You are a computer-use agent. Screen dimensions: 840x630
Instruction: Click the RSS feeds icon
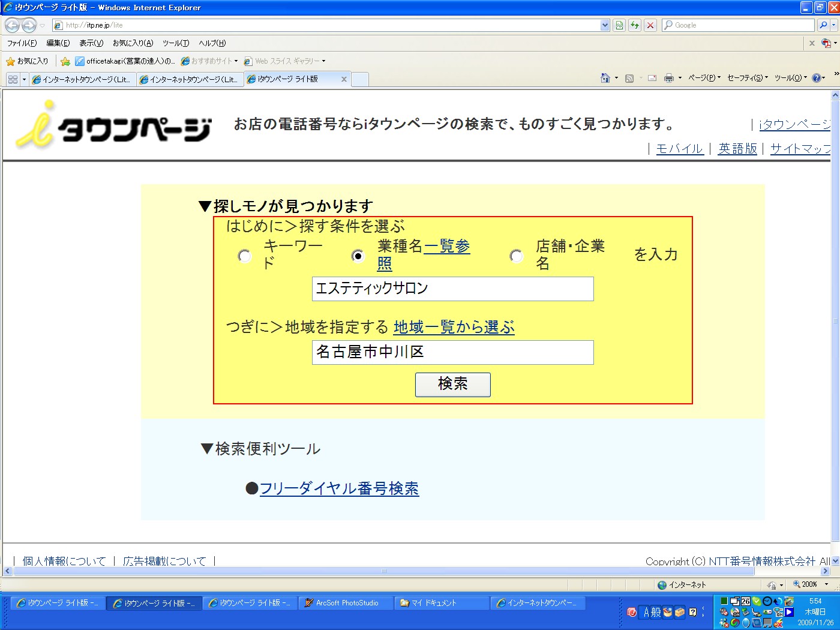629,78
